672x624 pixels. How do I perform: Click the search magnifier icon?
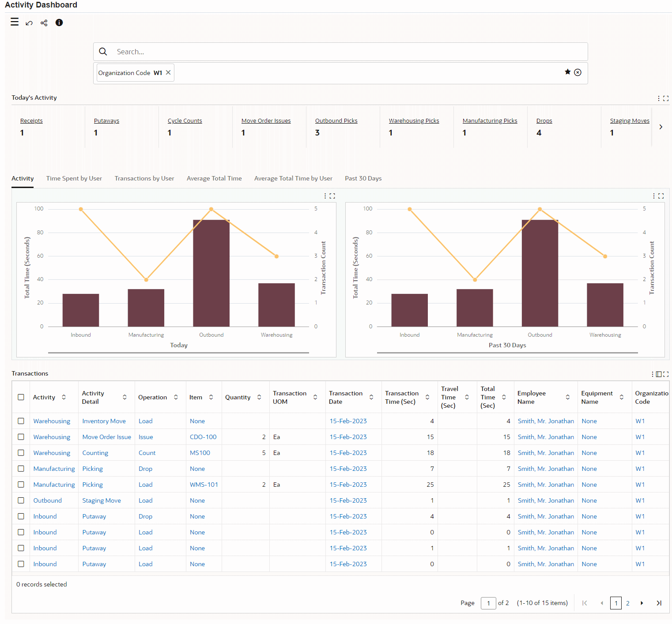click(103, 52)
